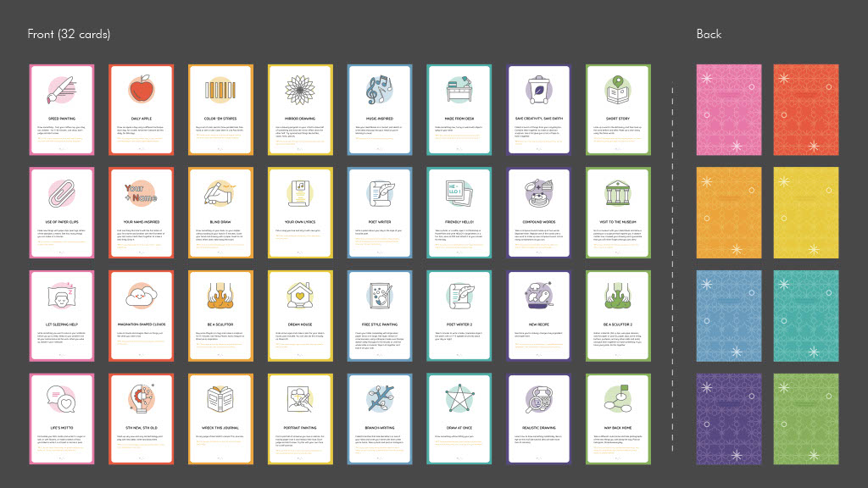Select the striped bars icon on Color 'Em Stripes
The width and height of the screenshot is (868, 488).
coord(220,89)
